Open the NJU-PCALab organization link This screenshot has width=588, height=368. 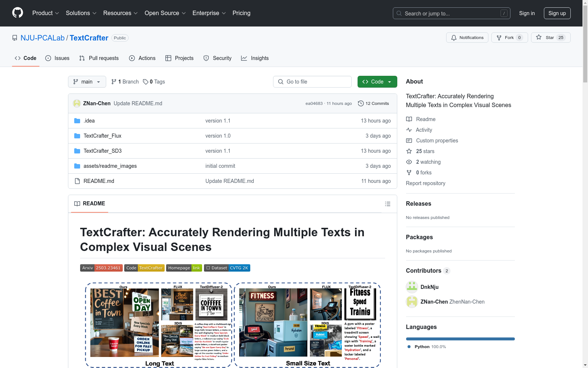43,38
